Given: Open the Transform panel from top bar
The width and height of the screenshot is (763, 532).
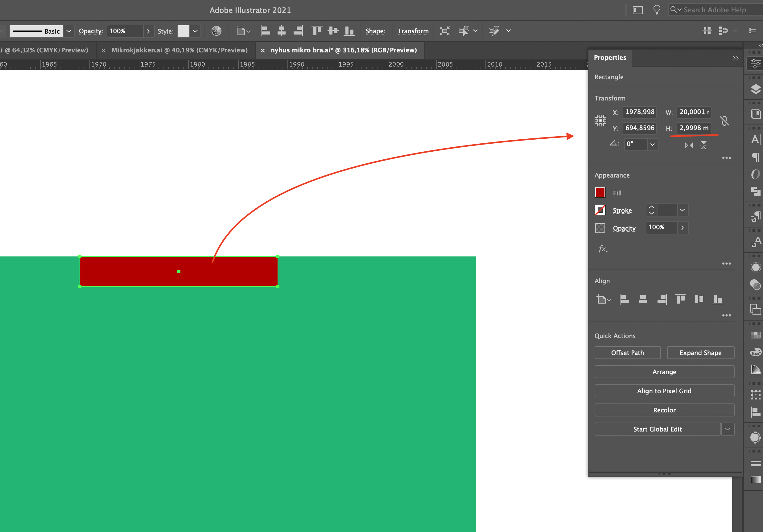Looking at the screenshot, I should (413, 31).
